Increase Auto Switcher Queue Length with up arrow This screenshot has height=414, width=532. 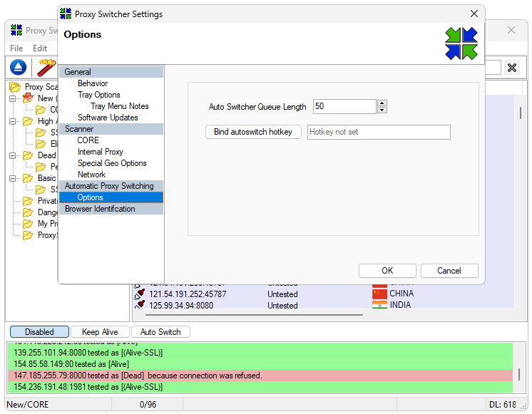[x=382, y=103]
